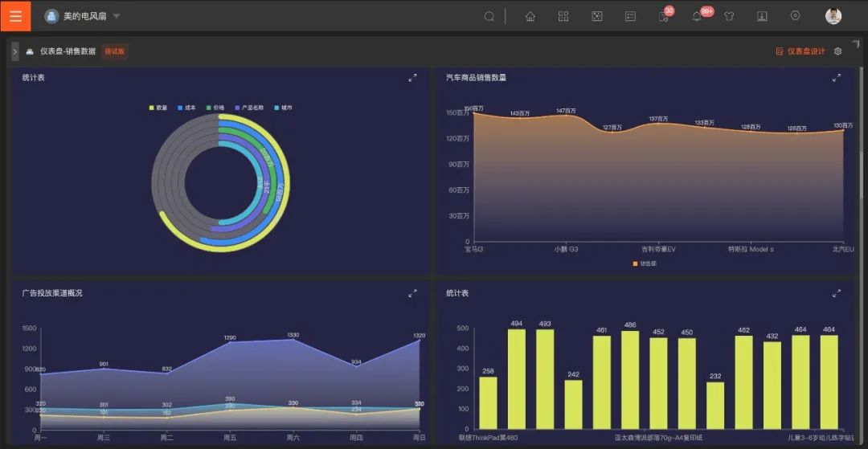Screen dimensions: 868x449
Task: Click the 150百万 data point label
Action: [474, 109]
